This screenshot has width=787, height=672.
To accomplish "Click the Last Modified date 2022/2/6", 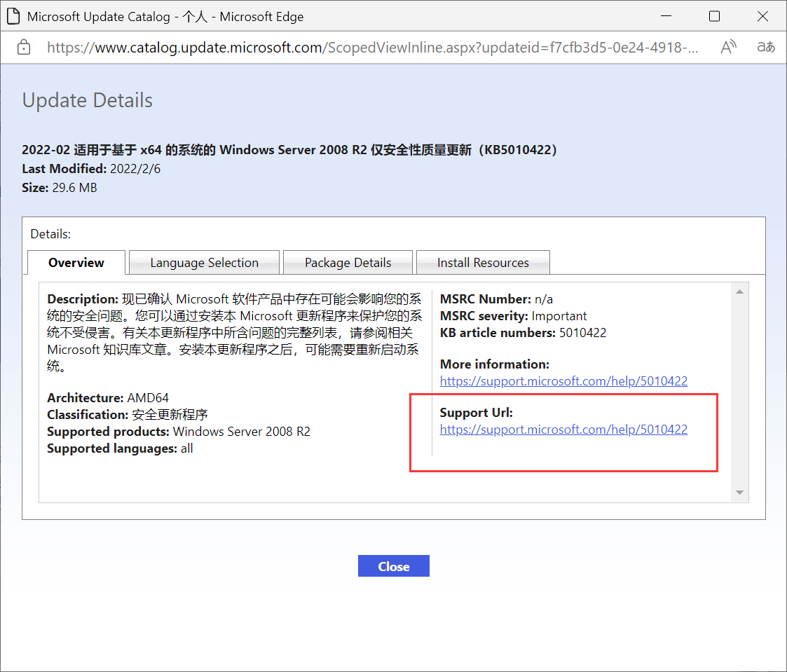I will click(135, 169).
